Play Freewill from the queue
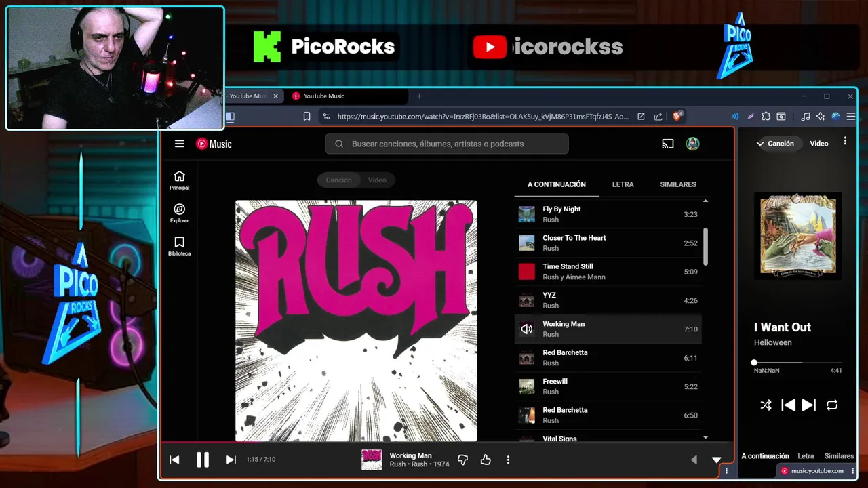 (x=608, y=386)
